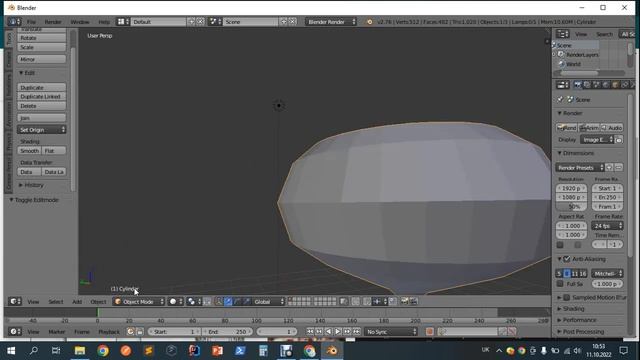This screenshot has height=360, width=640.
Task: Click the resolution percentage 50% slider
Action: coord(571,207)
